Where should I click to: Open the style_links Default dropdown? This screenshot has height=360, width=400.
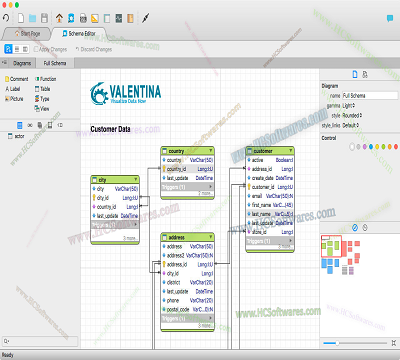(351, 125)
